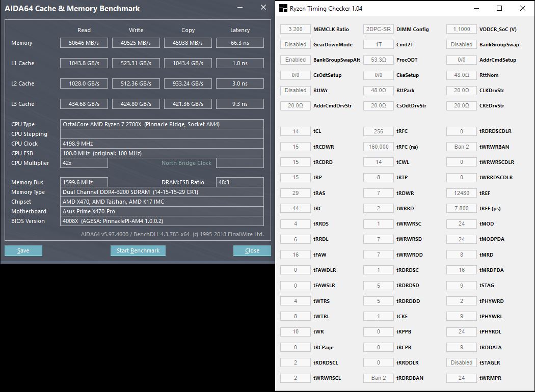Click the tPHYRDL value 24
The width and height of the screenshot is (535, 392).
(x=461, y=331)
